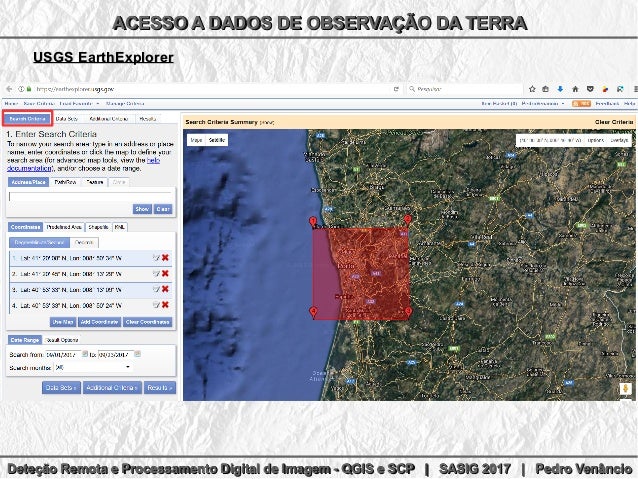Switch map to Satellite view

216,140
